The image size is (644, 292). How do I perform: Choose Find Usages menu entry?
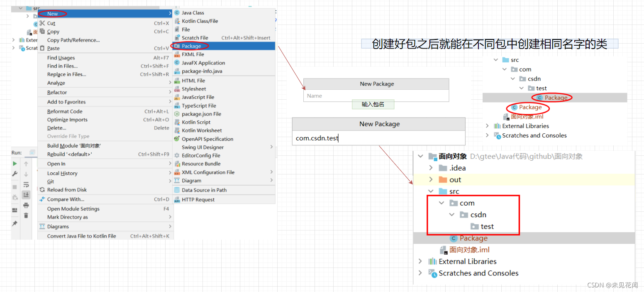[x=105, y=58]
